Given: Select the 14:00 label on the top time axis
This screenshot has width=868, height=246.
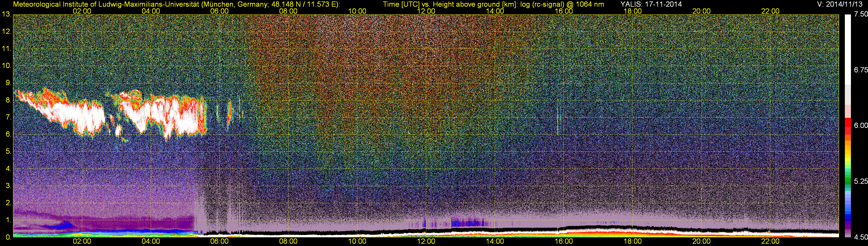Looking at the screenshot, I should (x=495, y=11).
